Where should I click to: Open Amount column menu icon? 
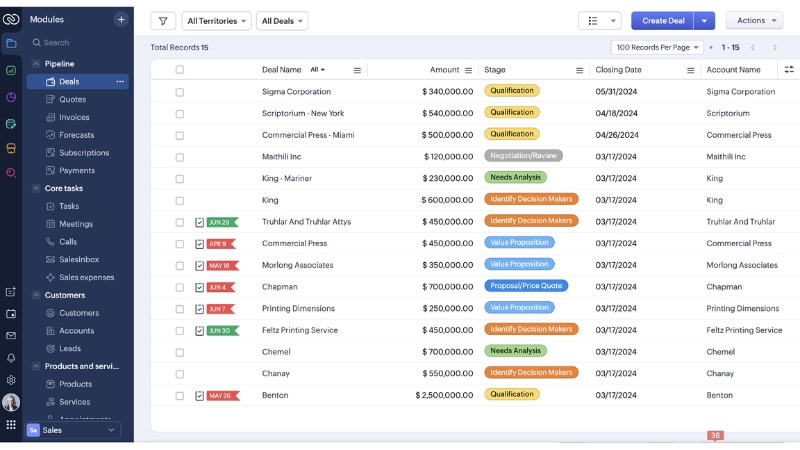tap(468, 70)
